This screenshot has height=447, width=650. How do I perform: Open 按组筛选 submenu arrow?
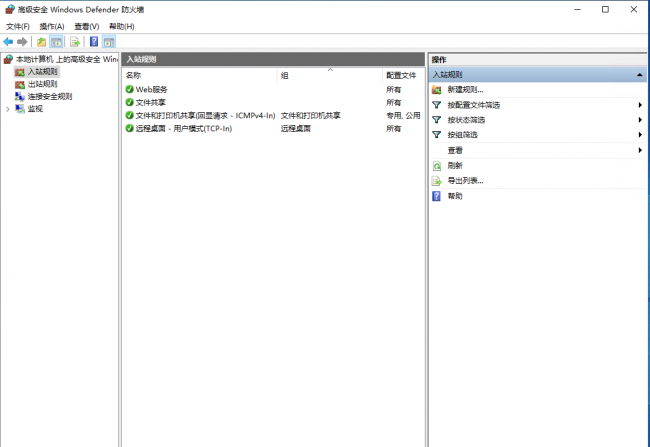coord(640,135)
